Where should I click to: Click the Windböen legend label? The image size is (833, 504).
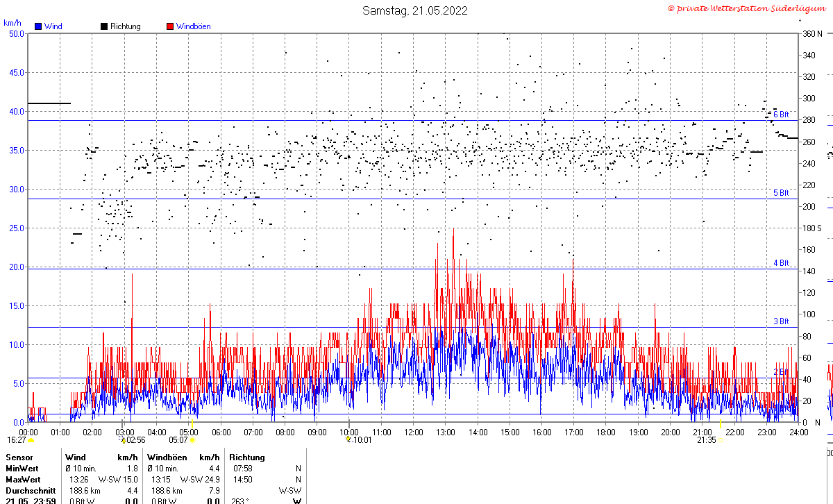click(193, 26)
